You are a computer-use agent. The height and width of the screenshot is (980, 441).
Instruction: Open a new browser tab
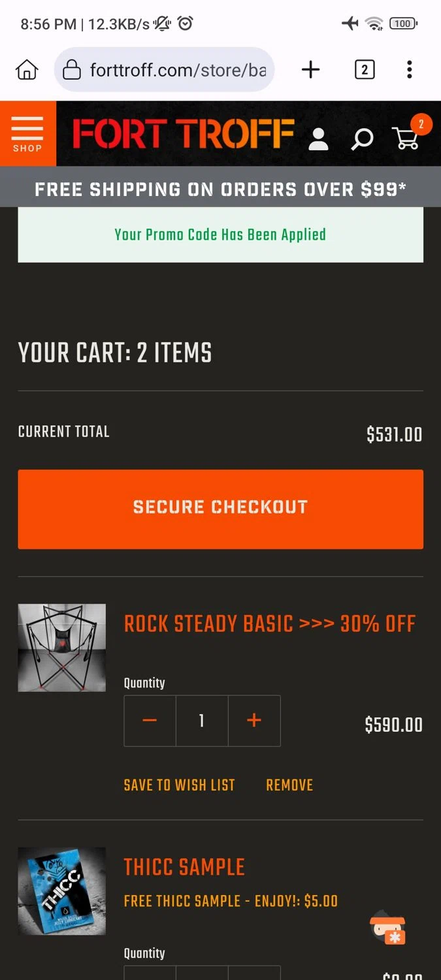pos(311,70)
